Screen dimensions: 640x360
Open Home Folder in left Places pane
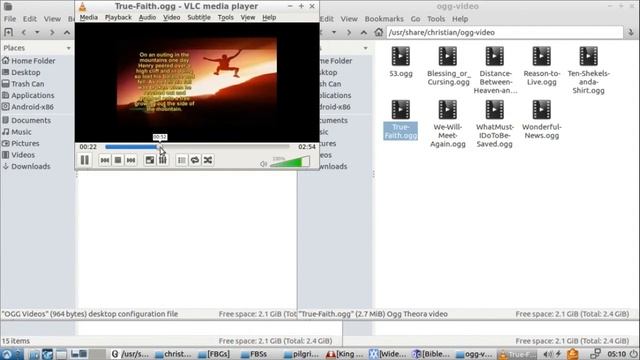pos(29,61)
